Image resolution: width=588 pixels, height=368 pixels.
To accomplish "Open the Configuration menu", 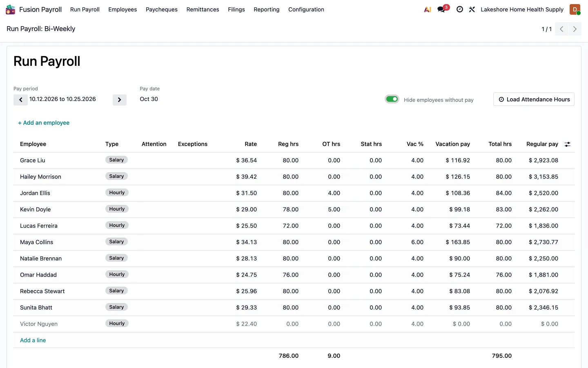I will (306, 9).
